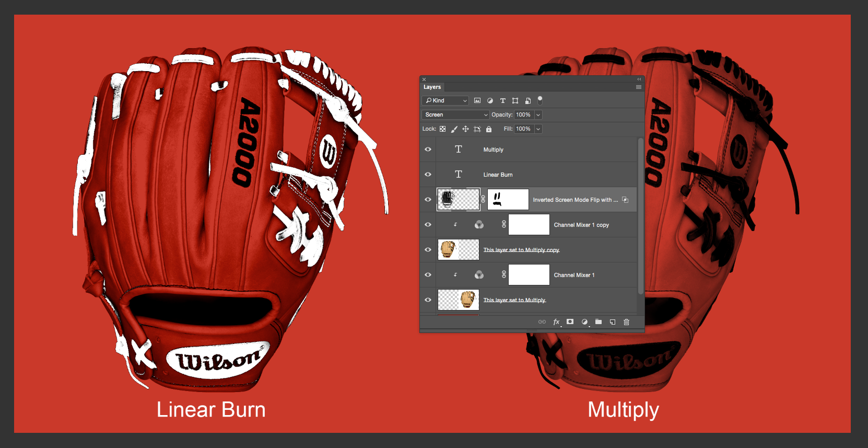Click the Opacity 100% value field
The width and height of the screenshot is (868, 448).
(x=524, y=114)
